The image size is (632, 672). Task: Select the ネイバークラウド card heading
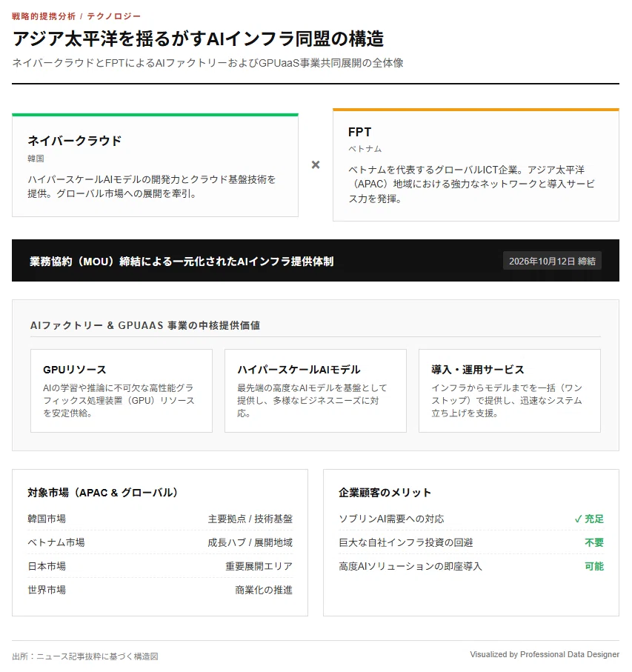coord(75,141)
